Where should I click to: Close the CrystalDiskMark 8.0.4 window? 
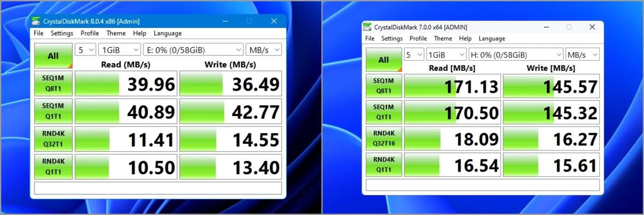coord(274,21)
